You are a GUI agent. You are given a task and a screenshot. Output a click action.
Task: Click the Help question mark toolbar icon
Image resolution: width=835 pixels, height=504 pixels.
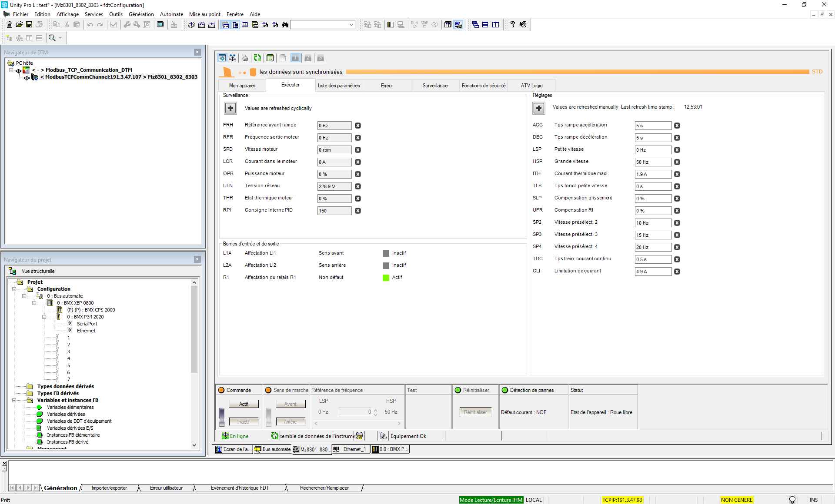(513, 25)
